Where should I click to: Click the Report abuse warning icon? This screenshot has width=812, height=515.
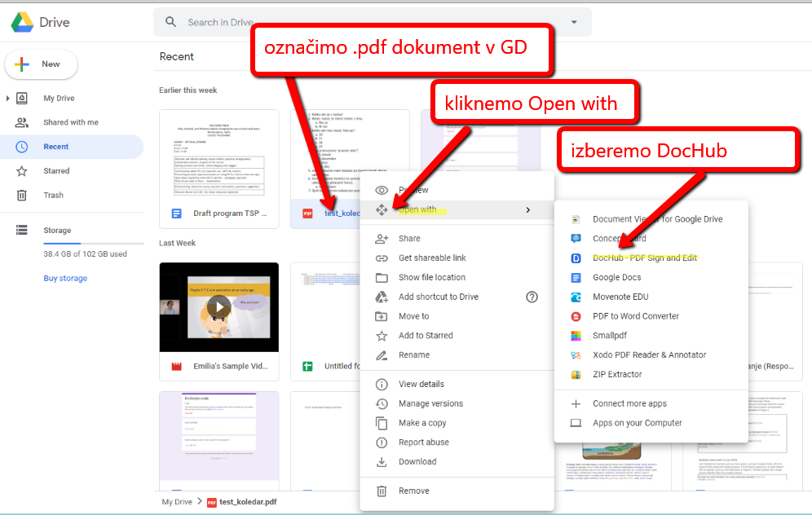(382, 442)
